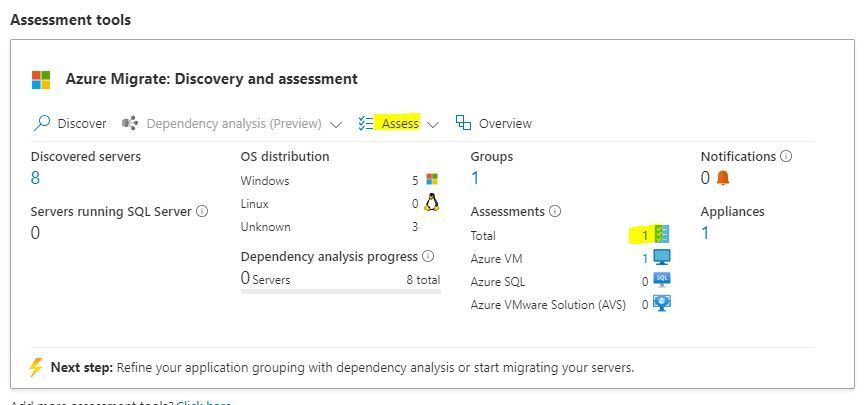865x405 pixels.
Task: Click the Dependency analysis nodes icon
Action: click(130, 123)
